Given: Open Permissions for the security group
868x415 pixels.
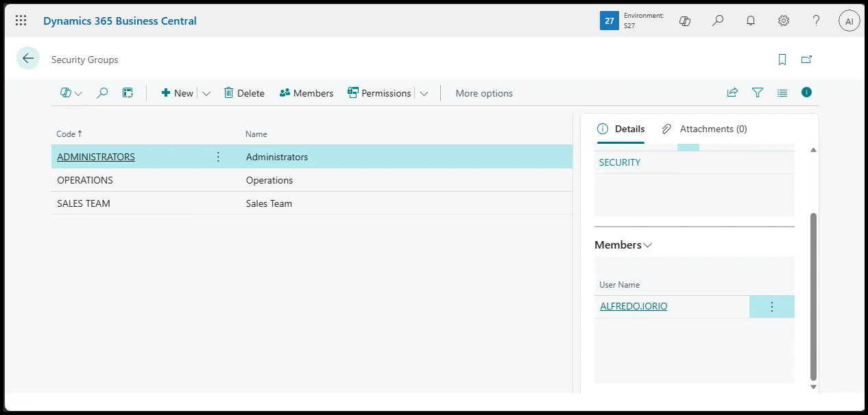Looking at the screenshot, I should pos(379,93).
